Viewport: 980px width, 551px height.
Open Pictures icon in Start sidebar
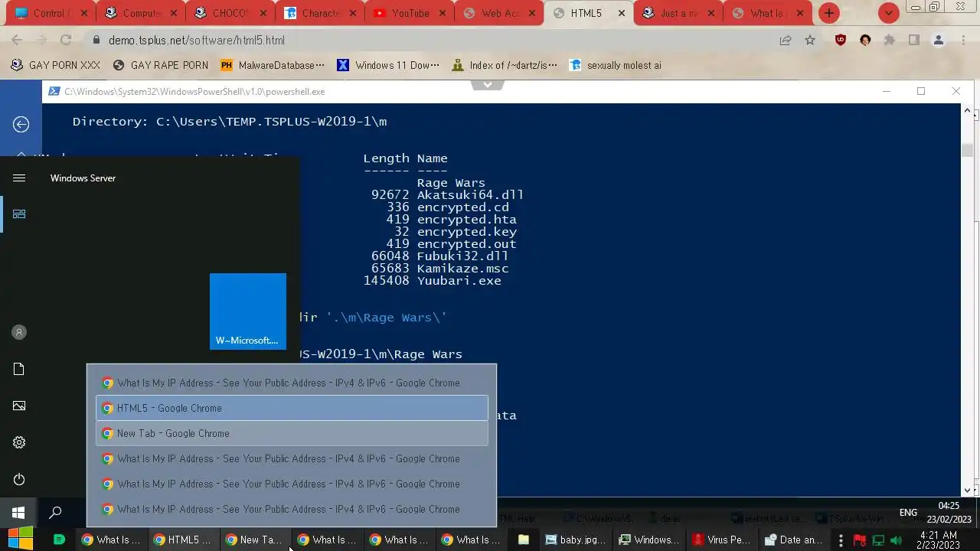[19, 406]
